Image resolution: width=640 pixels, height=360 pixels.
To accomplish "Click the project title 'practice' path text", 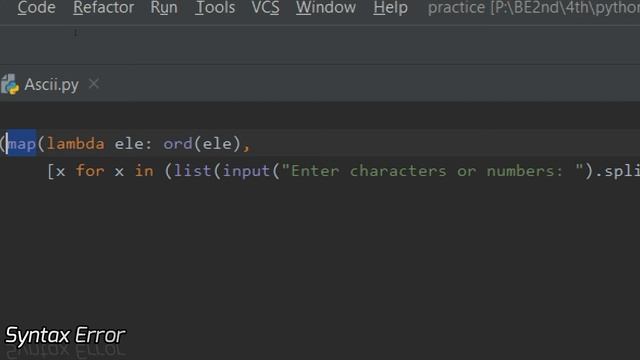I will click(x=533, y=7).
